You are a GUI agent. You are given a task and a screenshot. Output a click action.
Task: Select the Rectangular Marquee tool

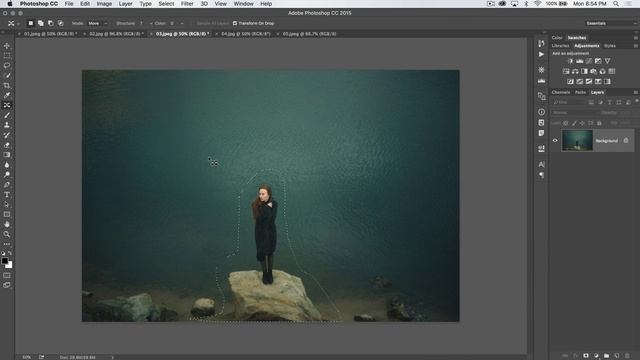pyautogui.click(x=7, y=56)
